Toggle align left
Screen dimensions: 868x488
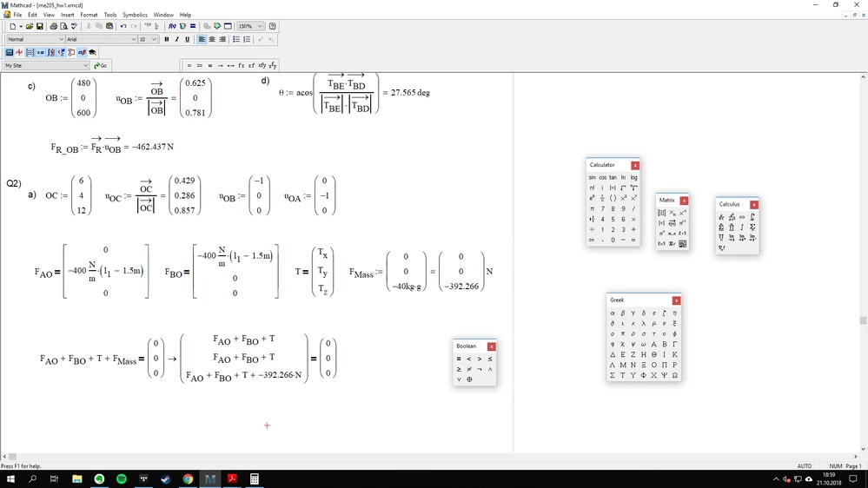pyautogui.click(x=202, y=39)
